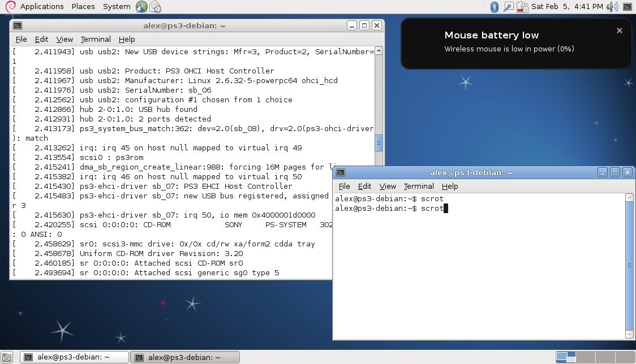
Task: Open Help menu in back terminal window
Action: [127, 40]
